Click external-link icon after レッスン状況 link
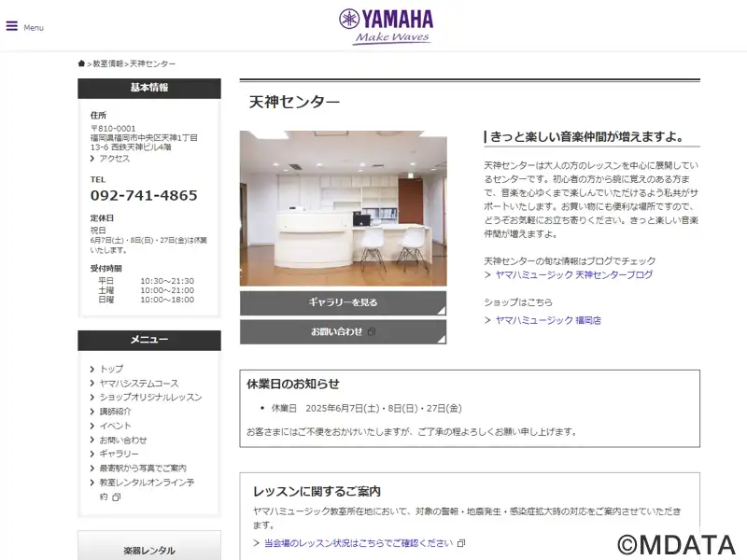Screen dimensions: 747x560 point(460,543)
